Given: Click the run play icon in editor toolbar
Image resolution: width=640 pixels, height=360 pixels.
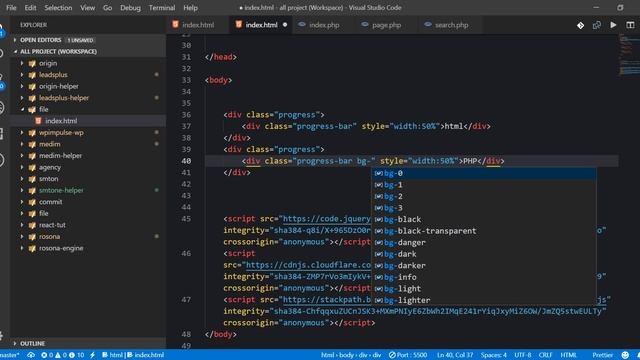Looking at the screenshot, I should tap(613, 25).
